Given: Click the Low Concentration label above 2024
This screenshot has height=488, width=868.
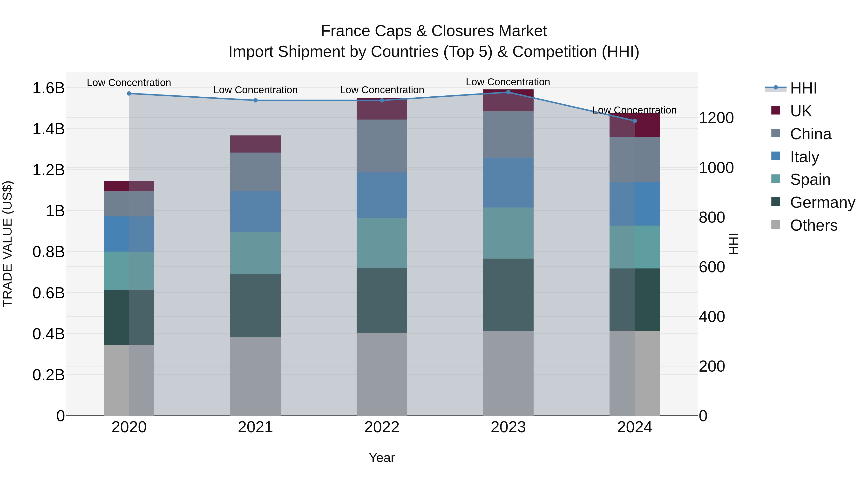Looking at the screenshot, I should point(635,110).
